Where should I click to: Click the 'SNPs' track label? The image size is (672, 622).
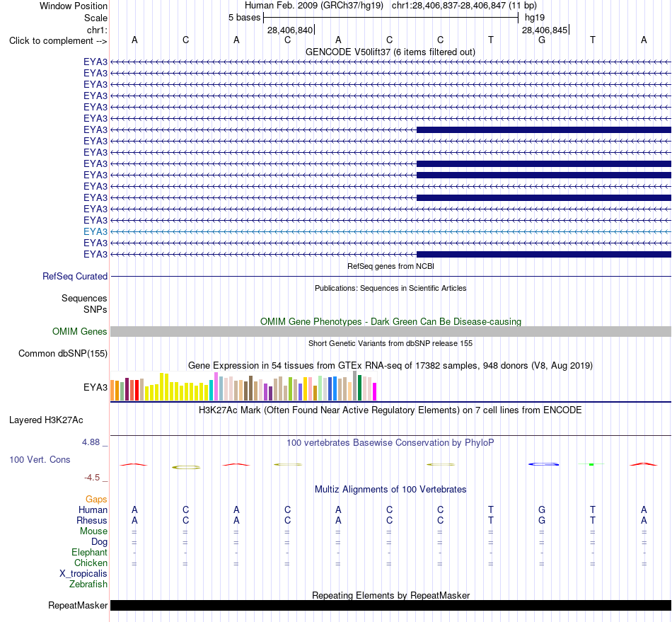pos(95,309)
